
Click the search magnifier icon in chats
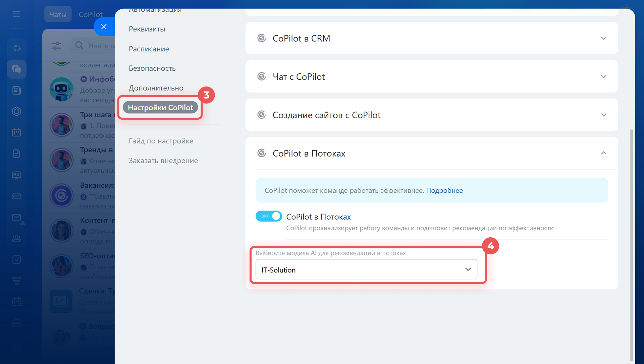79,45
